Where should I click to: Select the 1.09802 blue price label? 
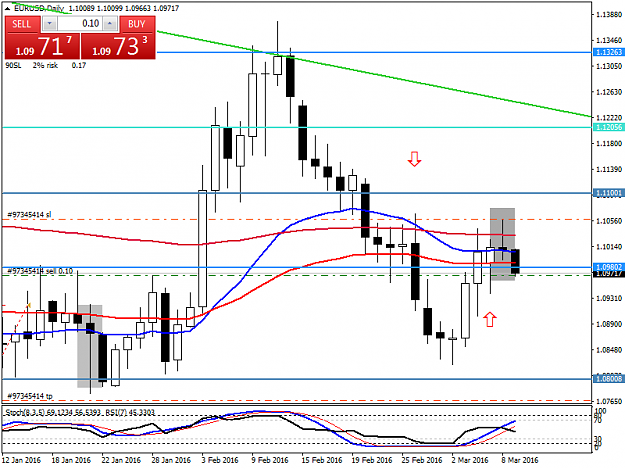(608, 267)
